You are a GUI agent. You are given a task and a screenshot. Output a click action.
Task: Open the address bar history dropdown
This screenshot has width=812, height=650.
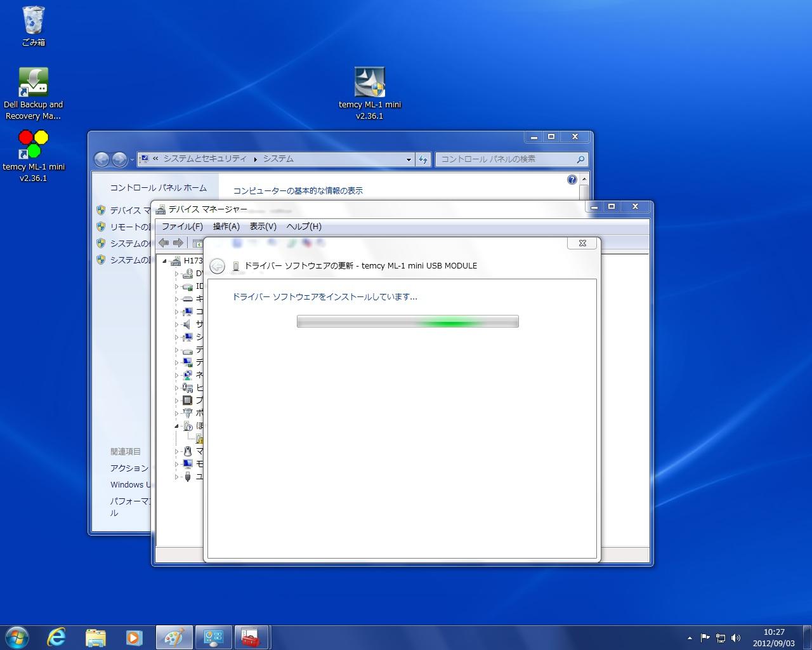(409, 159)
